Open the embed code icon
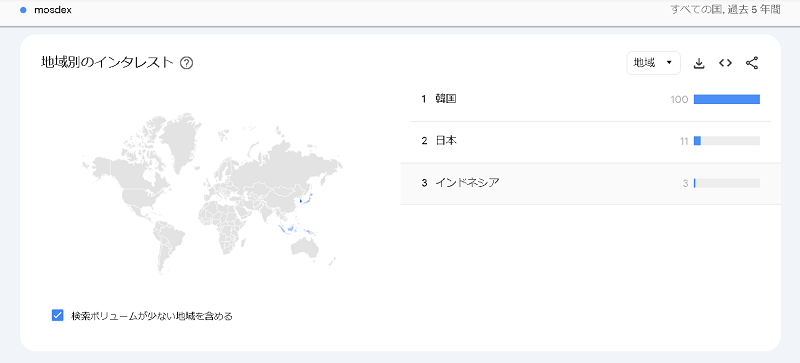This screenshot has width=800, height=363. 725,63
